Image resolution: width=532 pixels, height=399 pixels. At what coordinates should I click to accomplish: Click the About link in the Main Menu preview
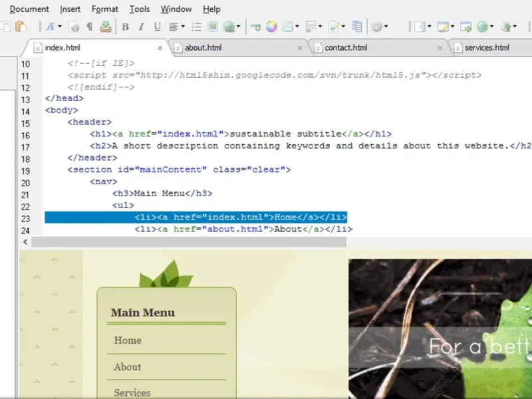127,367
